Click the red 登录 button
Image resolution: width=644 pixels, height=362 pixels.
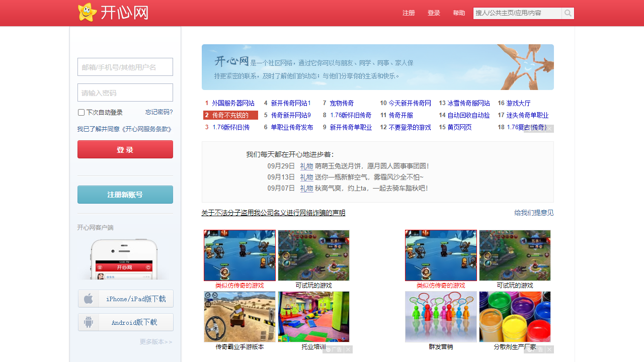tap(125, 149)
